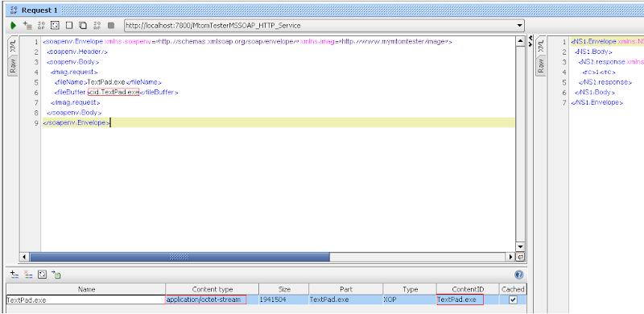Click the SOAP icon next to the stop button
Image resolution: width=644 pixels, height=314 pixels.
tap(97, 26)
